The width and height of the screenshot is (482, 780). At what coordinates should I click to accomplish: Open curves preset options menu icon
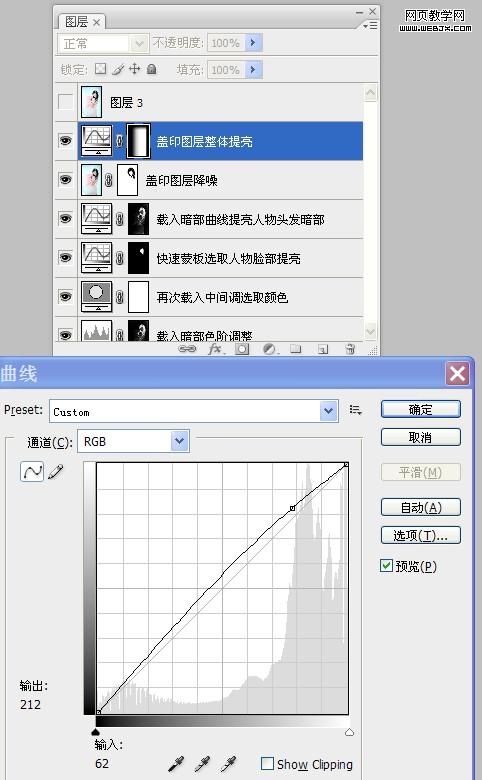pyautogui.click(x=355, y=410)
